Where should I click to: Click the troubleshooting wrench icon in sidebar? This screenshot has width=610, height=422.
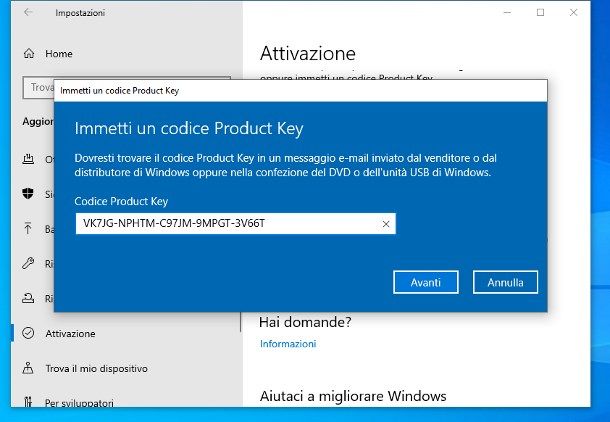point(27,264)
